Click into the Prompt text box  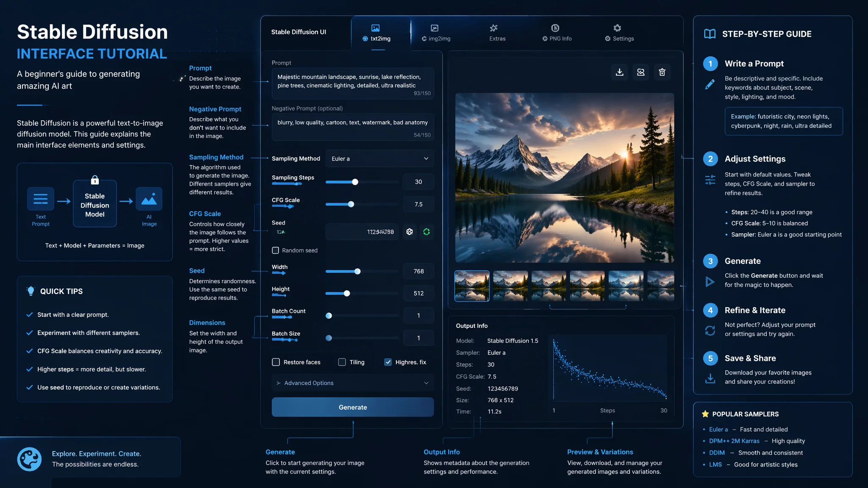coord(353,83)
